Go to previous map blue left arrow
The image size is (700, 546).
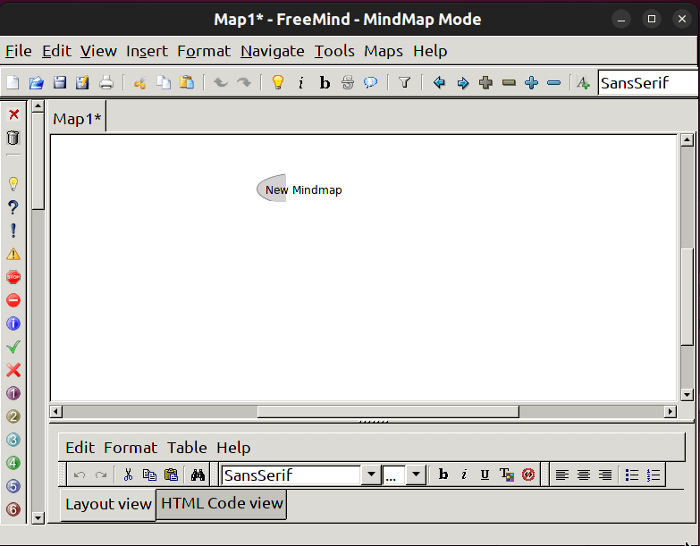tap(439, 83)
